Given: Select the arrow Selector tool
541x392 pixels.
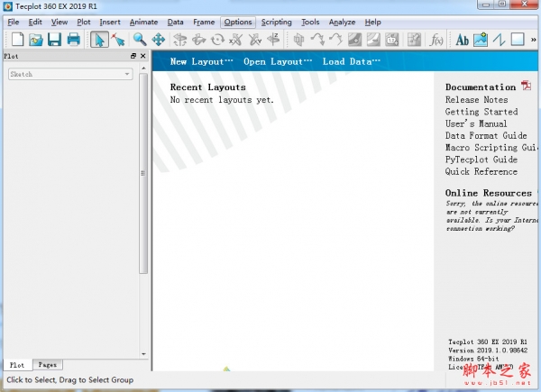Looking at the screenshot, I should tap(99, 39).
